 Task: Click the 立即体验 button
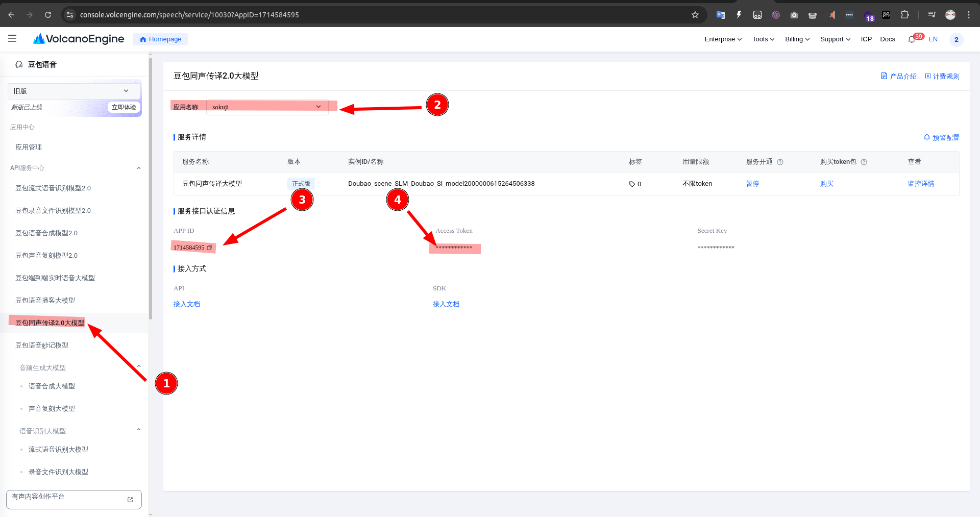pyautogui.click(x=124, y=107)
